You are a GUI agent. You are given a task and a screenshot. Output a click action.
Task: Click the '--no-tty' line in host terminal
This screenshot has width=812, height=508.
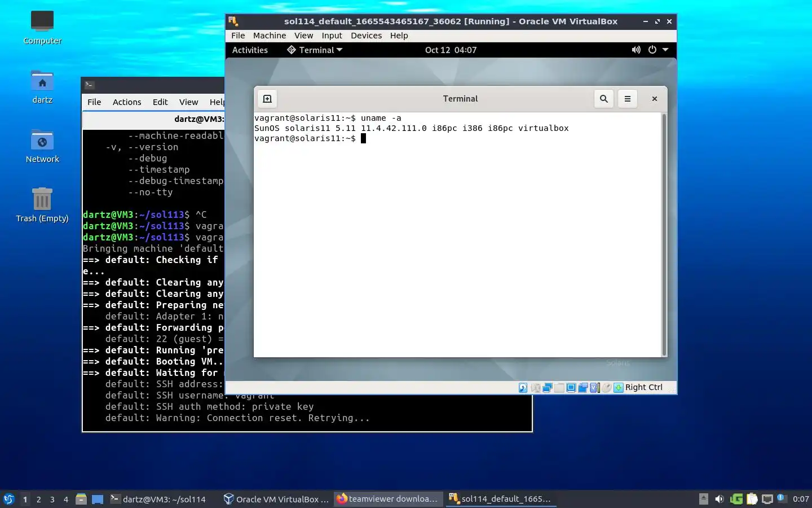(150, 192)
